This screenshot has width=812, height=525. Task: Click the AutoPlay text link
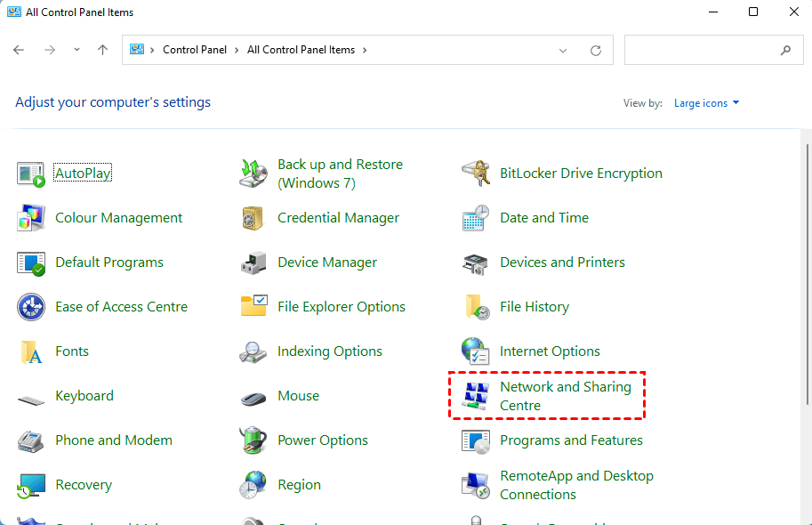[83, 174]
